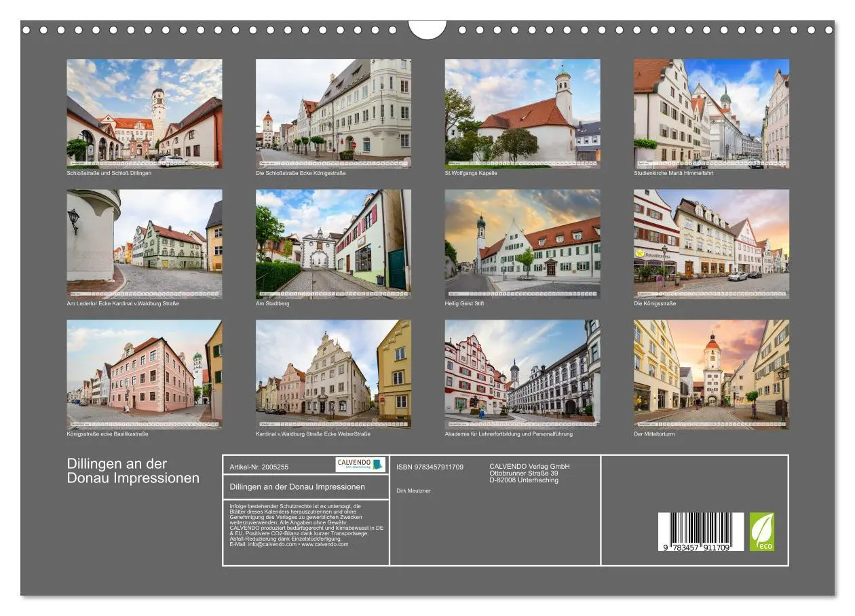Screen dimensions: 855x616
Task: Click the caption Die Königsstraße
Action: pyautogui.click(x=655, y=303)
